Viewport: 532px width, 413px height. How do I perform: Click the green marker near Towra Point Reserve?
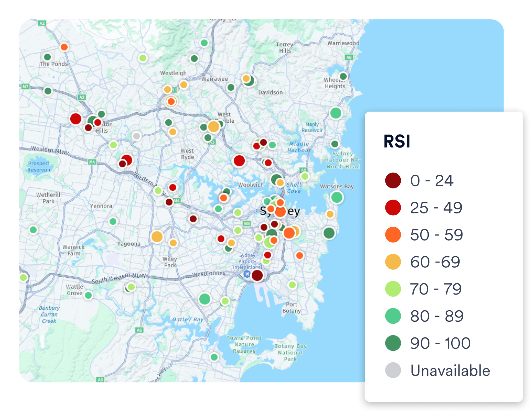(x=214, y=357)
